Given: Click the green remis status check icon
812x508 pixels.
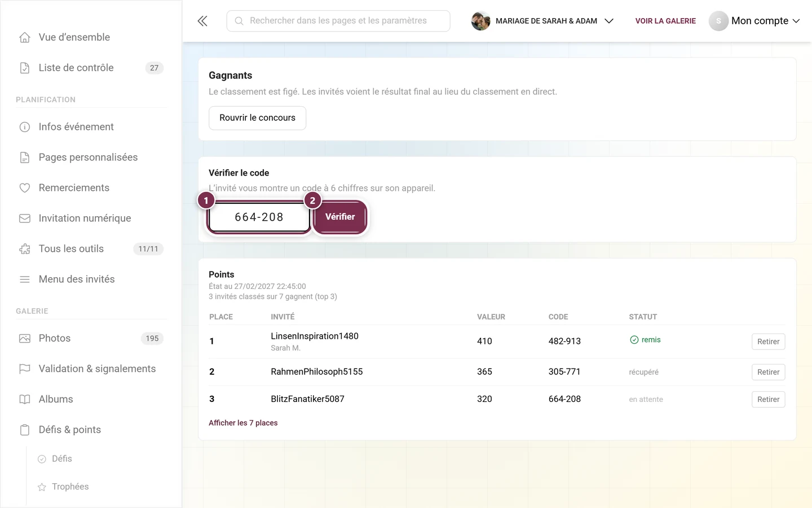Looking at the screenshot, I should coord(634,340).
